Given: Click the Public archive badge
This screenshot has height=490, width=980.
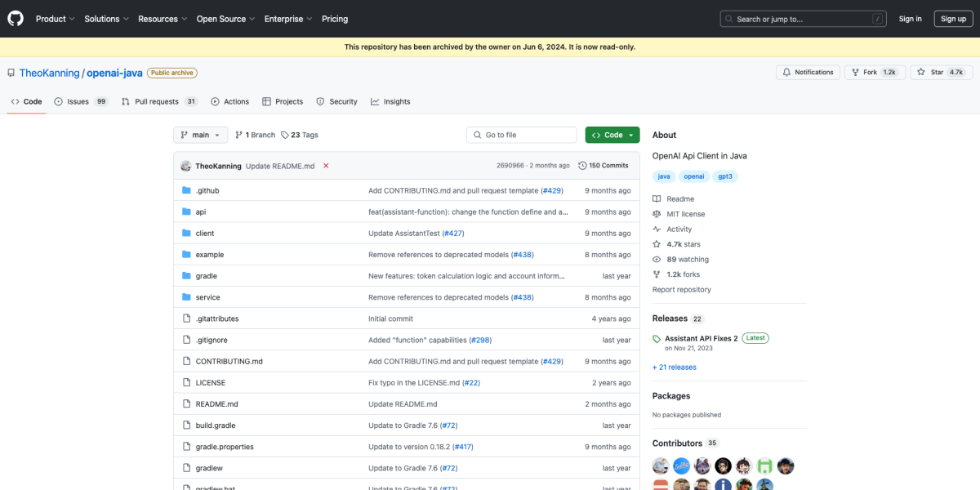Looking at the screenshot, I should tap(171, 72).
